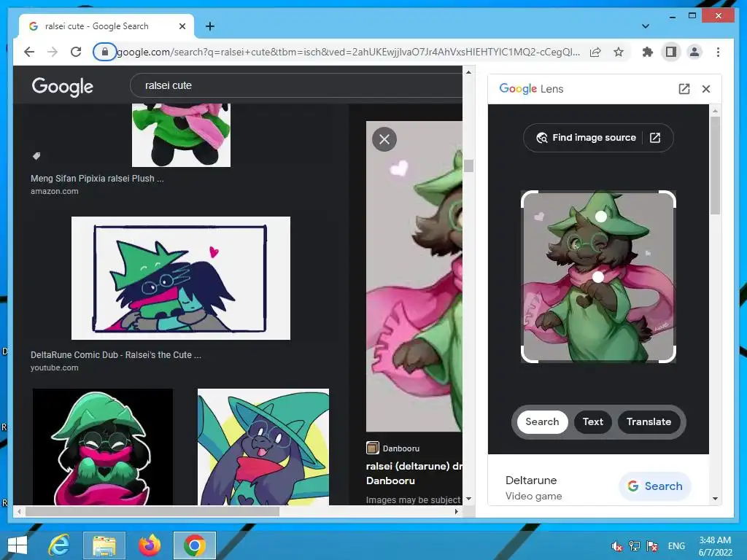
Task: Reload the Google search page
Action: [x=76, y=52]
